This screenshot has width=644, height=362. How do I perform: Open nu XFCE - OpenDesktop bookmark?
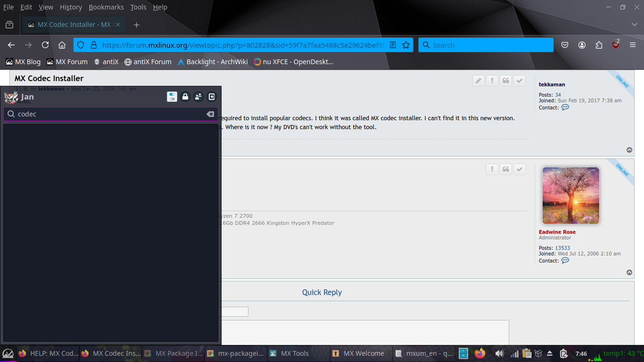[293, 62]
